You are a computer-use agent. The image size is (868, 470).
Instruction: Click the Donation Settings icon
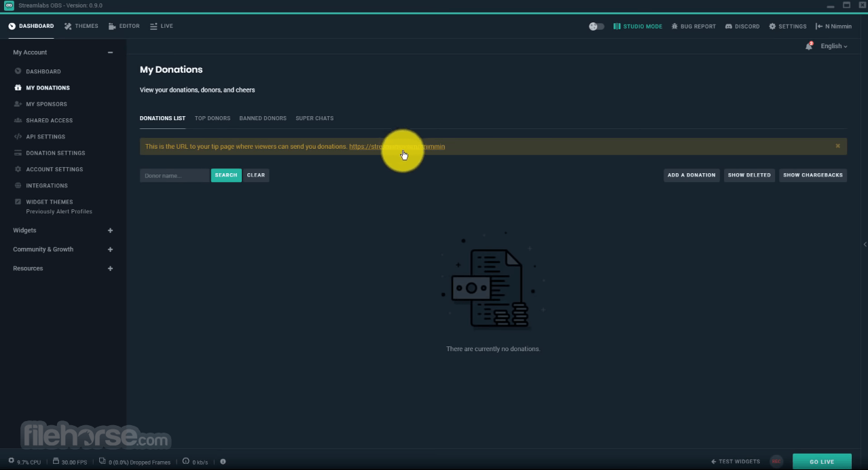pyautogui.click(x=18, y=153)
